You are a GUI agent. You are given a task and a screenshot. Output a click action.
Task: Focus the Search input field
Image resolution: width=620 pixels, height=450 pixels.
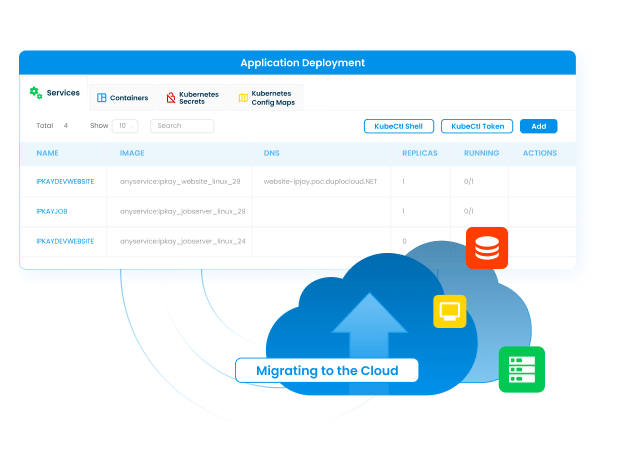182,126
